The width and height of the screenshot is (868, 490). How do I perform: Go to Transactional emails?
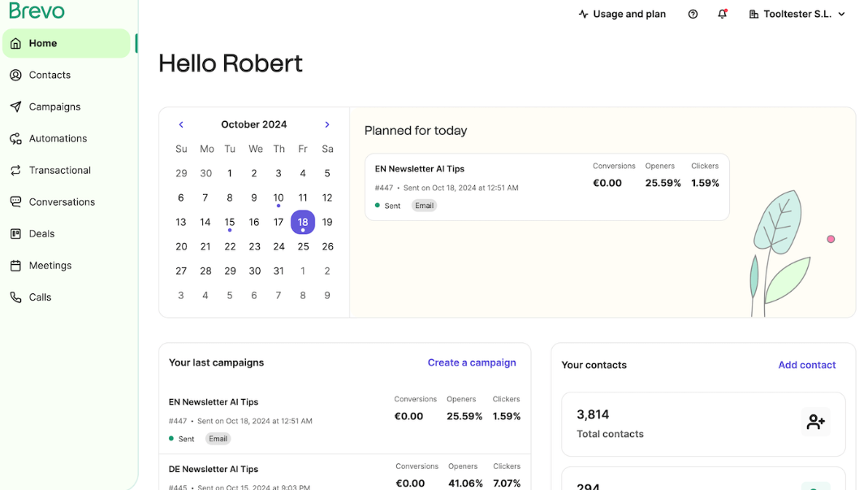click(x=59, y=170)
